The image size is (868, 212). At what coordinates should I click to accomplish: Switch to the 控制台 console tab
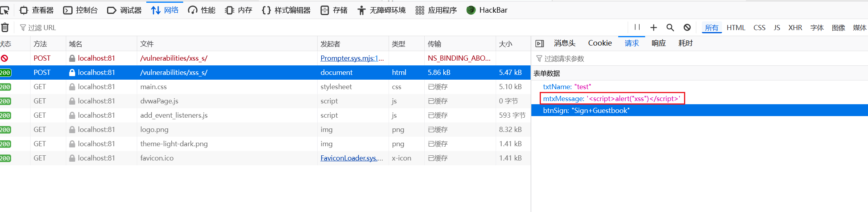point(80,10)
